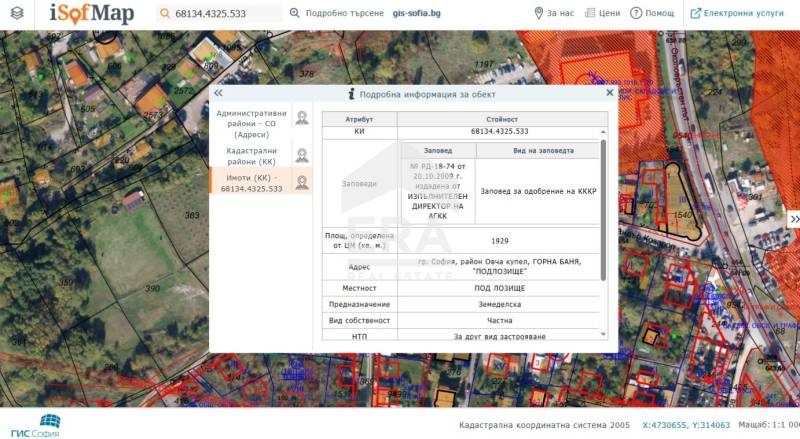Click the Цени price list icon

point(589,14)
